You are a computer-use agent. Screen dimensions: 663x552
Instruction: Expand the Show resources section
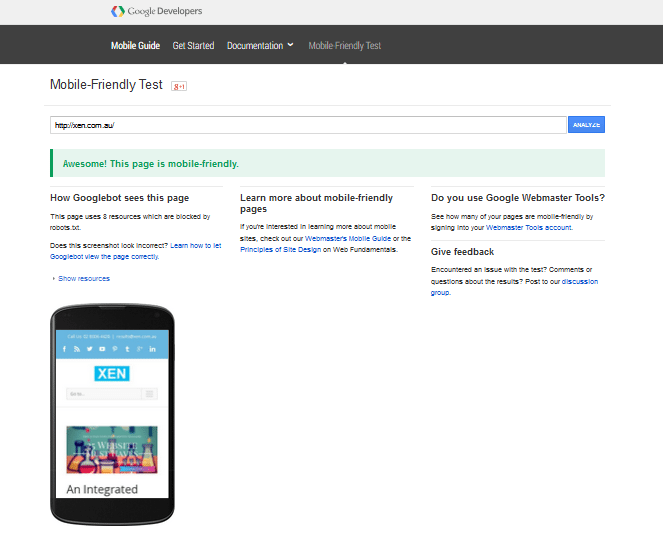[x=83, y=278]
